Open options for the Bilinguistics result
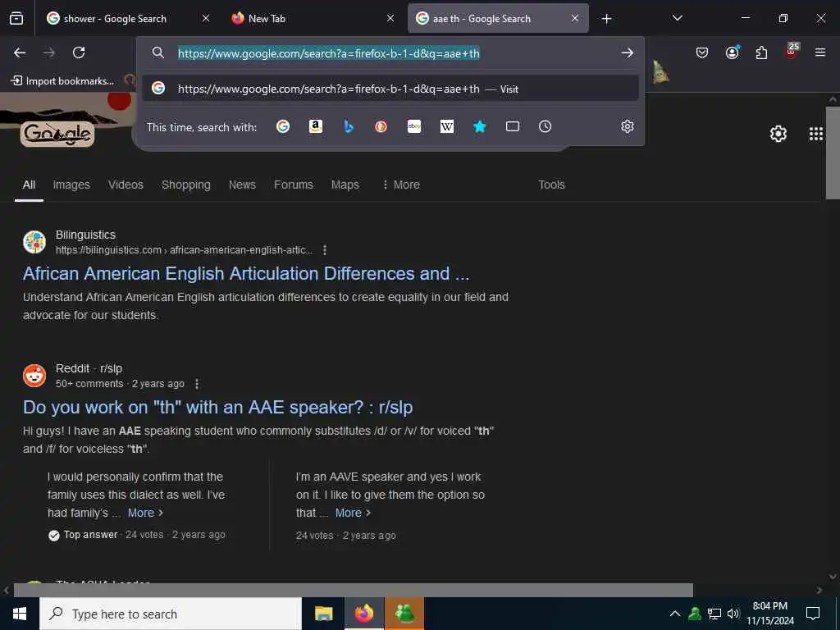Viewport: 840px width, 630px height. click(x=325, y=250)
